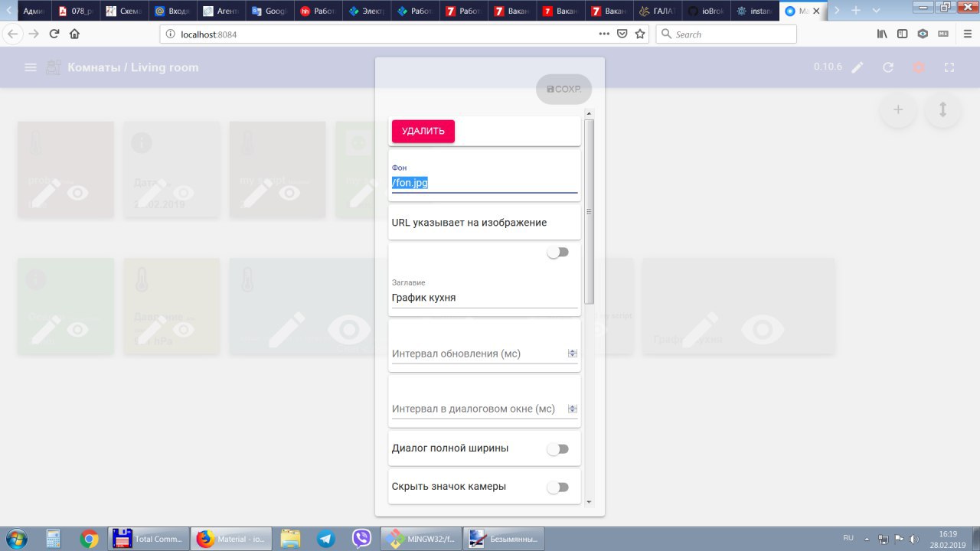This screenshot has height=551, width=980.
Task: Click the Firefox page reload button
Action: pos(54,34)
